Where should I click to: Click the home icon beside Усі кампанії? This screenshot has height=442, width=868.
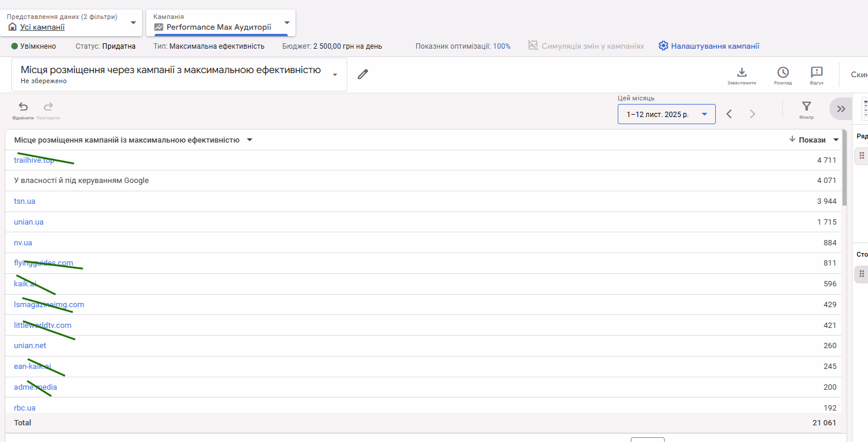point(12,27)
